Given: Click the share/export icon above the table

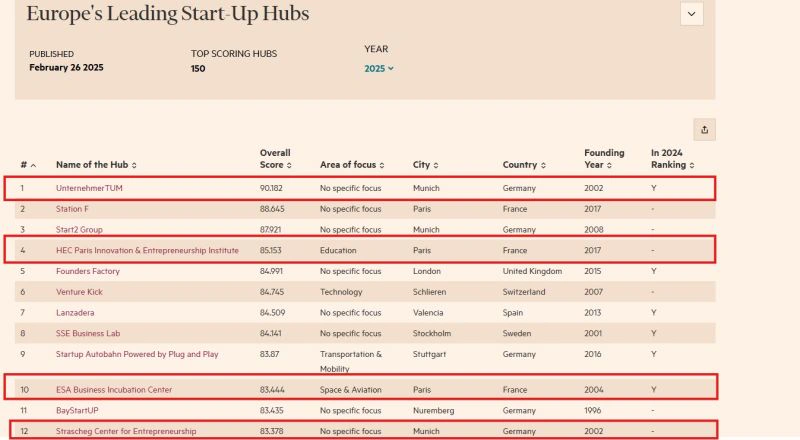Looking at the screenshot, I should click(704, 130).
